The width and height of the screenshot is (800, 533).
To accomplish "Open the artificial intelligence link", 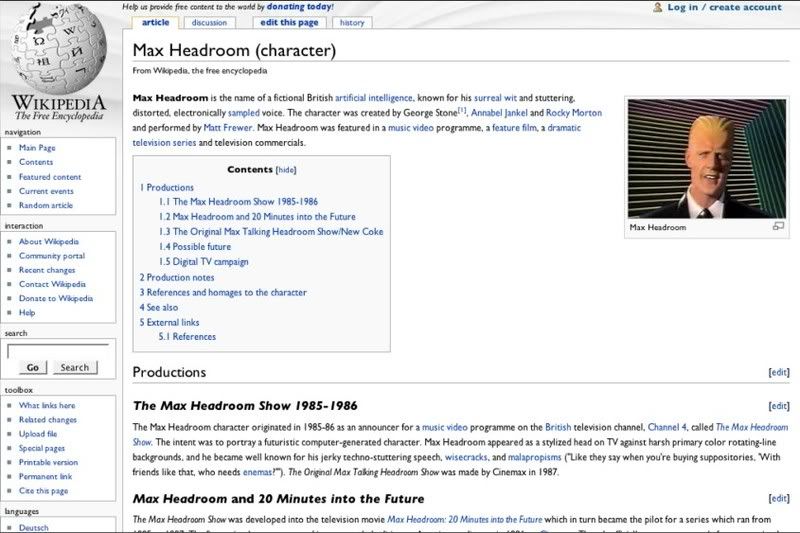I will (373, 97).
